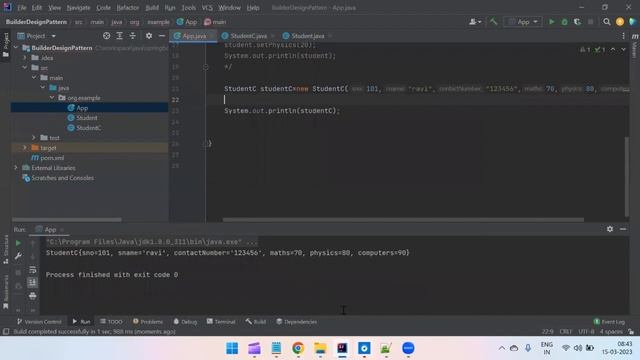Open Event Log from status bar
Viewport: 640px width, 360px height.
click(x=609, y=322)
